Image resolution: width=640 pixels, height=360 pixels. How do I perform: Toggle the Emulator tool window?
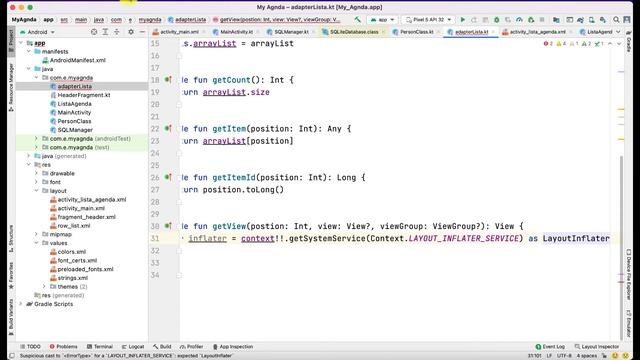(x=629, y=324)
